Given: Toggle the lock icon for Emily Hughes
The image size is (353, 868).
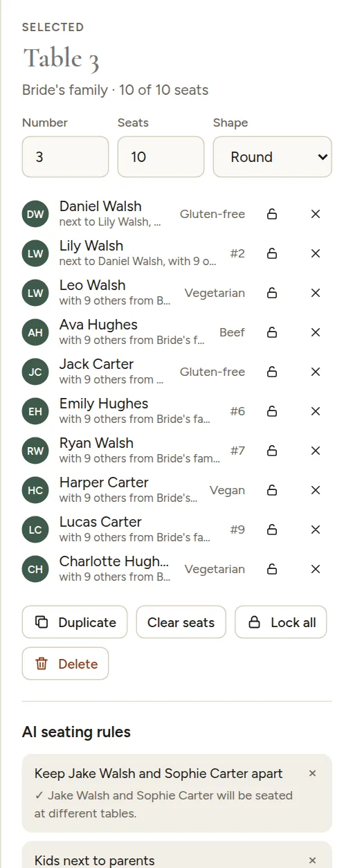Looking at the screenshot, I should click(x=272, y=411).
